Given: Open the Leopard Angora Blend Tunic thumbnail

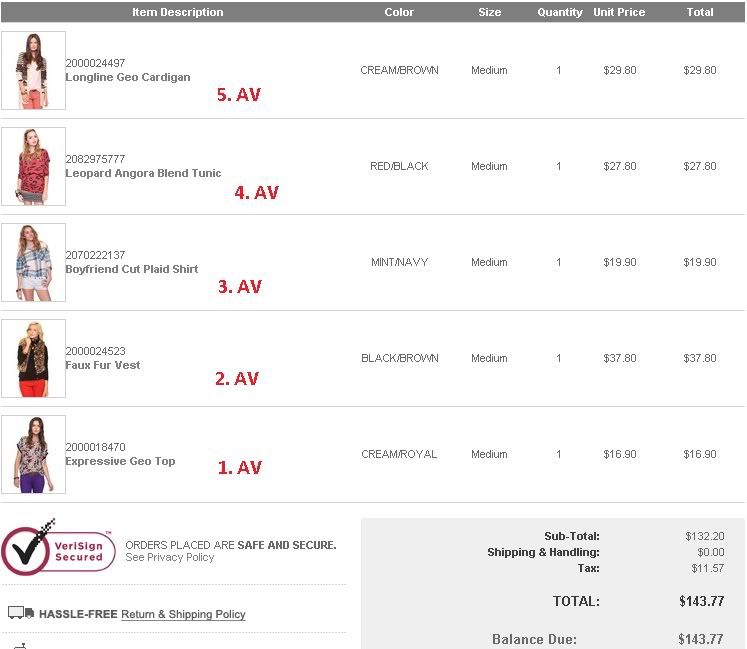Looking at the screenshot, I should point(33,166).
